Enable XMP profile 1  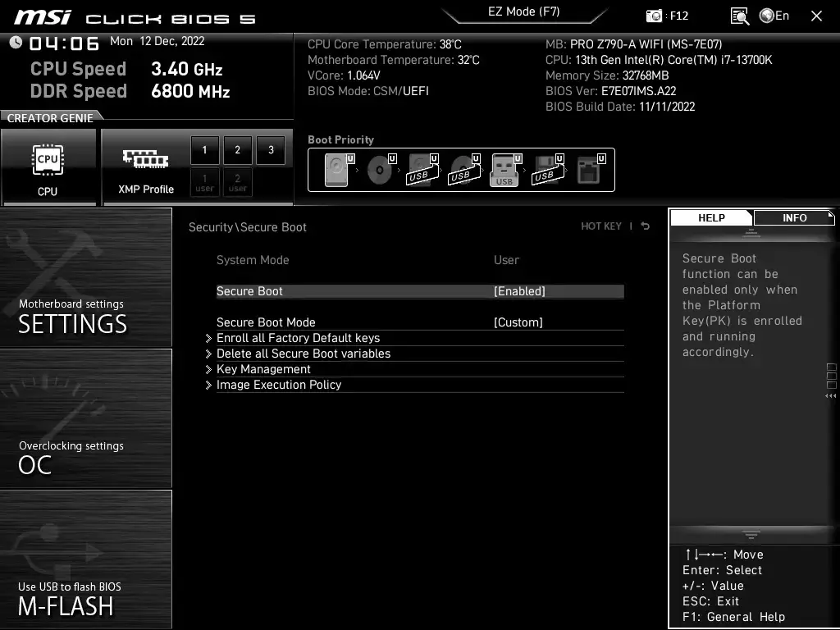tap(204, 150)
